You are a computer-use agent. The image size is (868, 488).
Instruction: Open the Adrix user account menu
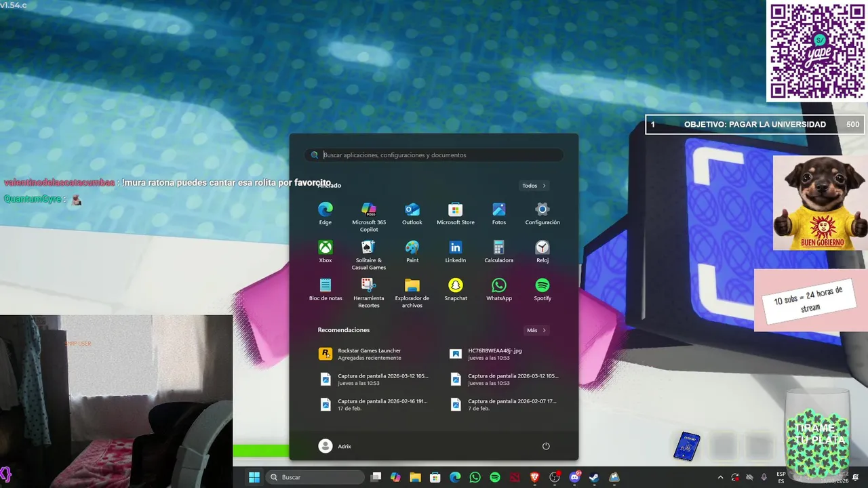point(335,446)
